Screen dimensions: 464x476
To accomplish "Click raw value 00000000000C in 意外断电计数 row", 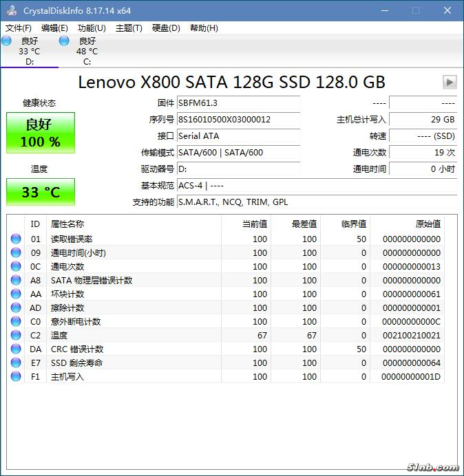I will click(411, 321).
